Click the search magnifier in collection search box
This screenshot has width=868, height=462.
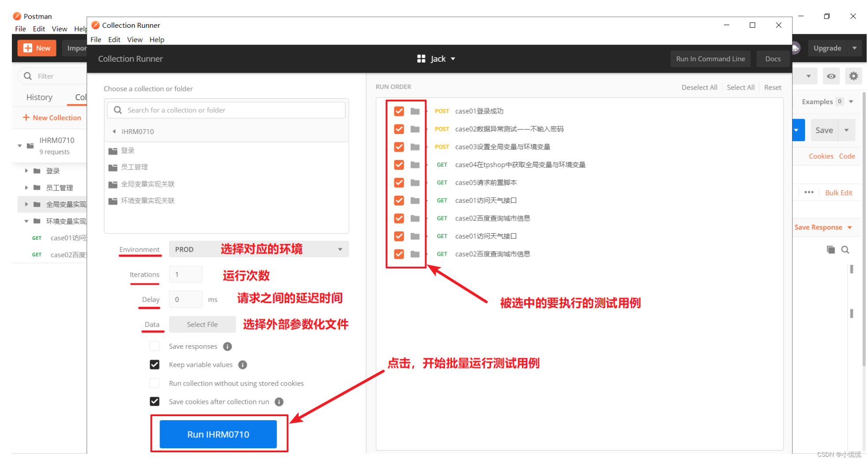pos(118,110)
